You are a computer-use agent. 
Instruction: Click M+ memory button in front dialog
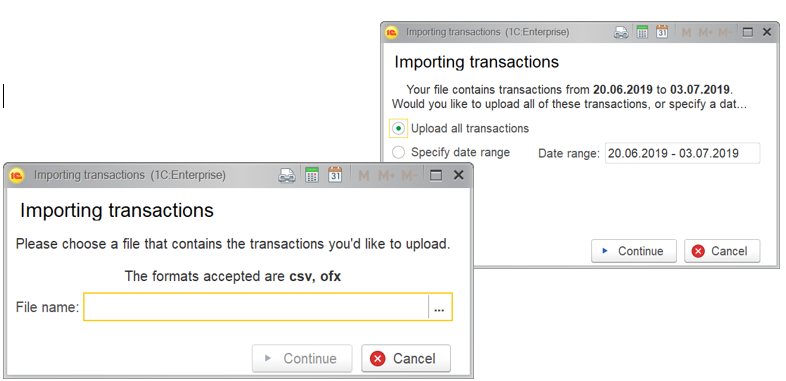[387, 175]
